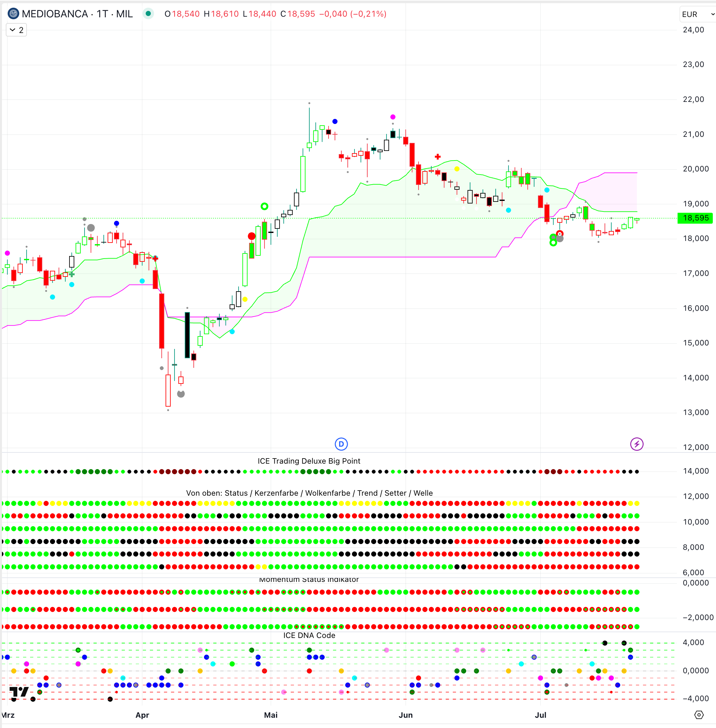This screenshot has height=728, width=716.
Task: Click the blue dividend D marker
Action: coord(341,444)
